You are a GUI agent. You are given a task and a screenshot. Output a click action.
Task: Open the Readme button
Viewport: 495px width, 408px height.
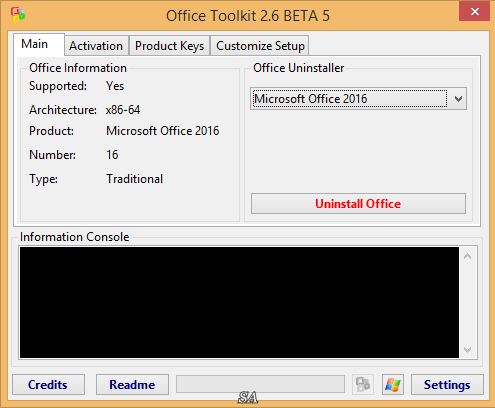pos(132,385)
